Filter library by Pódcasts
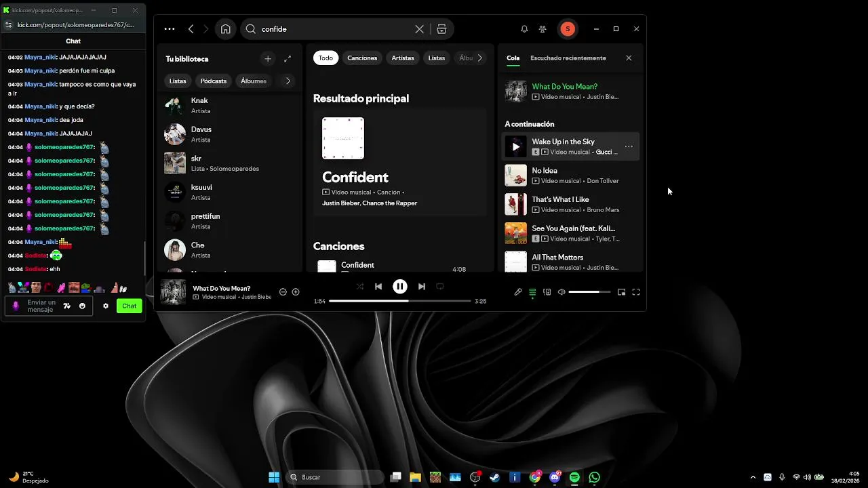This screenshot has height=488, width=868. pos(214,81)
